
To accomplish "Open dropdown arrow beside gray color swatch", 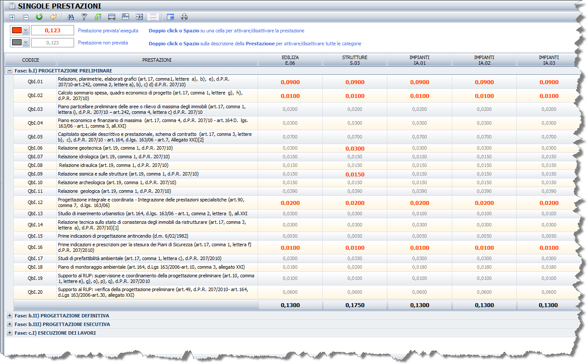I will tap(25, 43).
